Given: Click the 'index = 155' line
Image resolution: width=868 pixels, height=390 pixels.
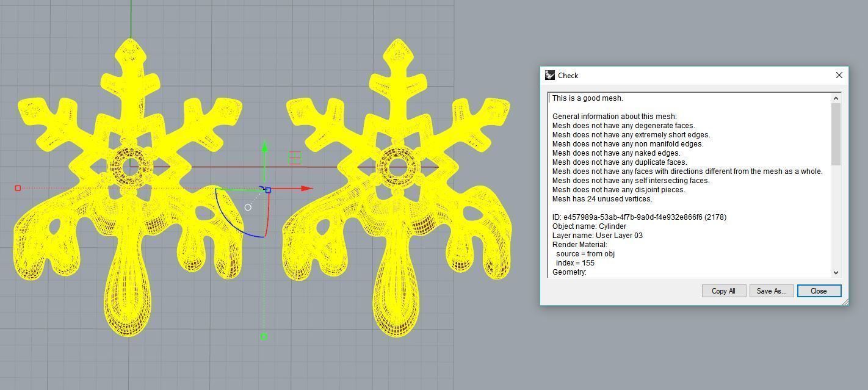Looking at the screenshot, I should [x=575, y=263].
